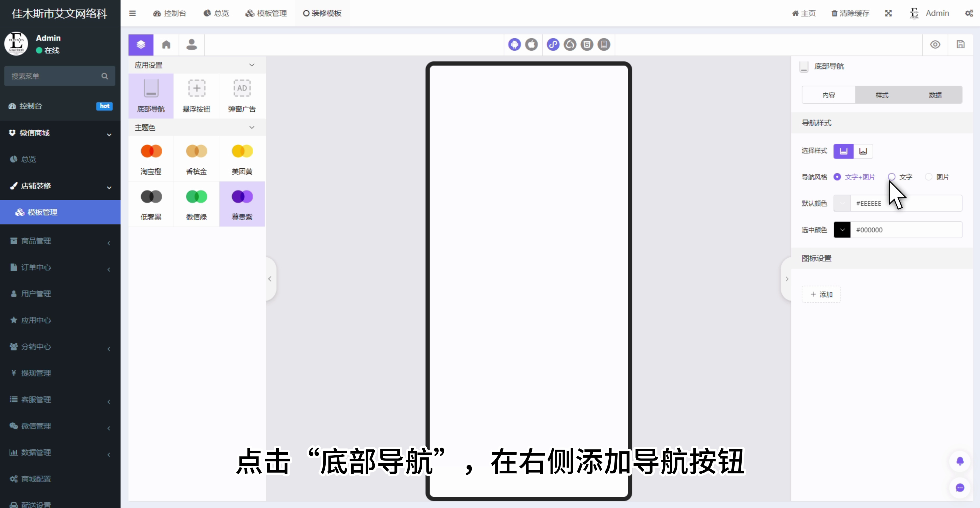Click the 添加 button to add navigation

821,294
